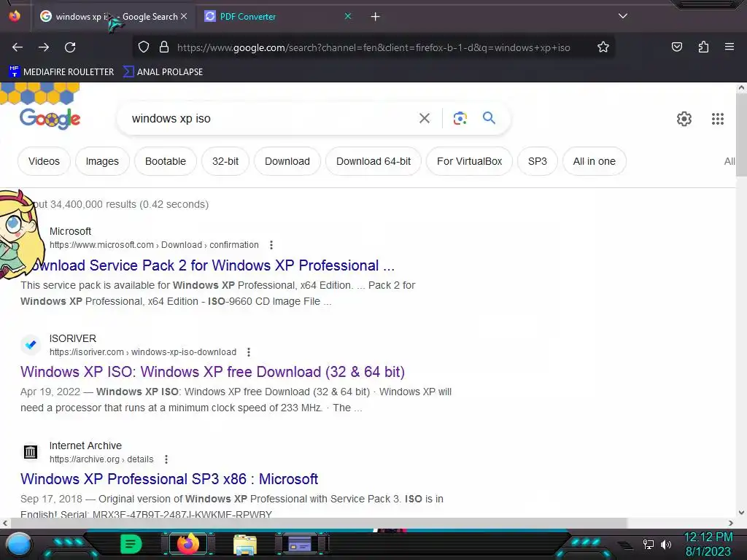Click the Firefox logo in the title bar
Image resolution: width=747 pixels, height=560 pixels.
pos(15,16)
